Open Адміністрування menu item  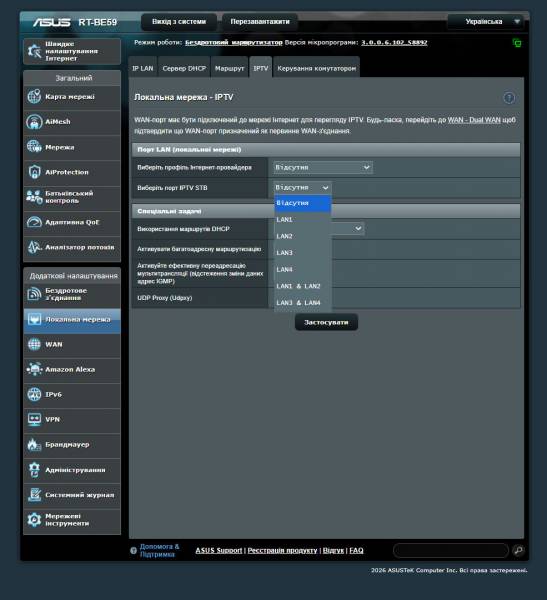(72, 470)
